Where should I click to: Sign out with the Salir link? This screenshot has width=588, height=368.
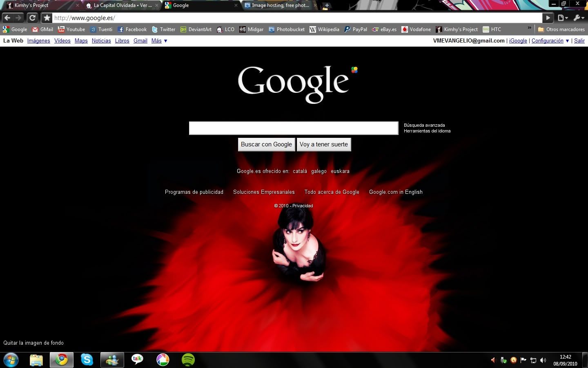(579, 41)
